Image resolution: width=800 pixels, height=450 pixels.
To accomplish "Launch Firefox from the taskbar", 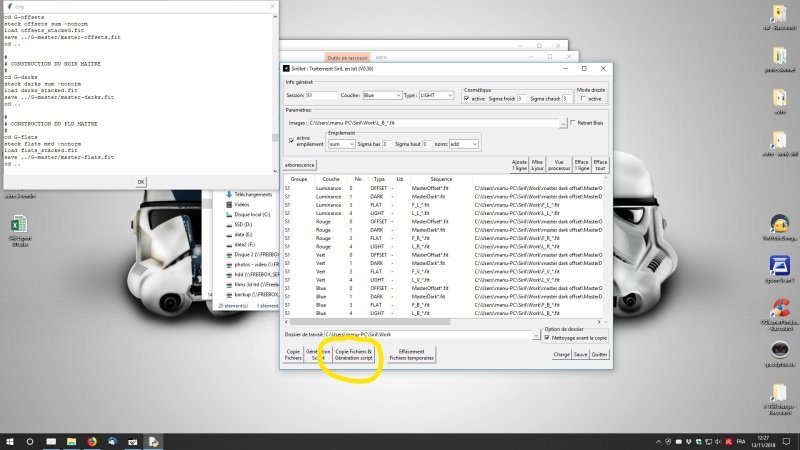I will [92, 441].
